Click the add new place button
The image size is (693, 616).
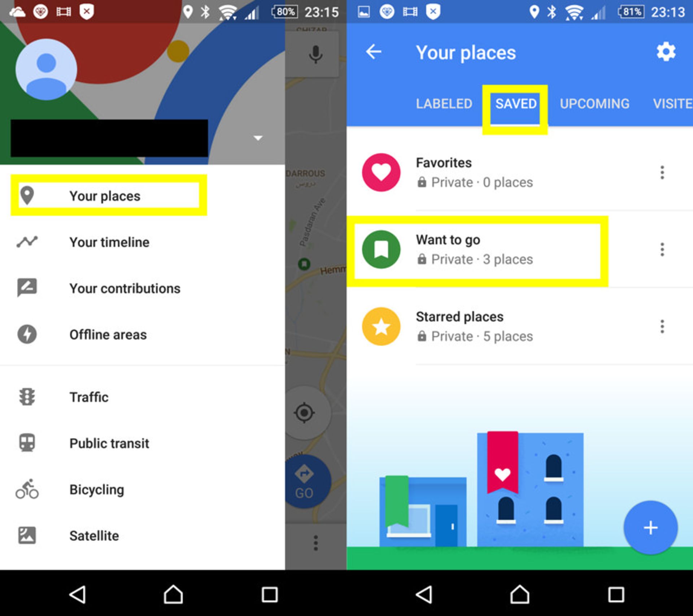(650, 528)
